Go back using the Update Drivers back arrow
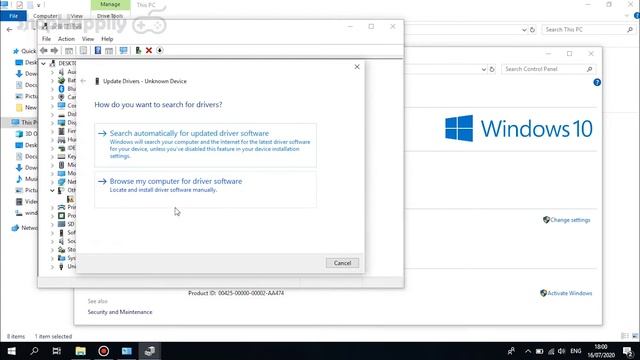The width and height of the screenshot is (640, 360). (x=83, y=81)
